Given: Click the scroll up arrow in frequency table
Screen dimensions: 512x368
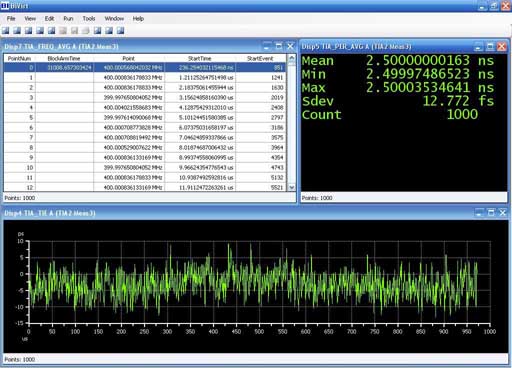Looking at the screenshot, I should (292, 58).
